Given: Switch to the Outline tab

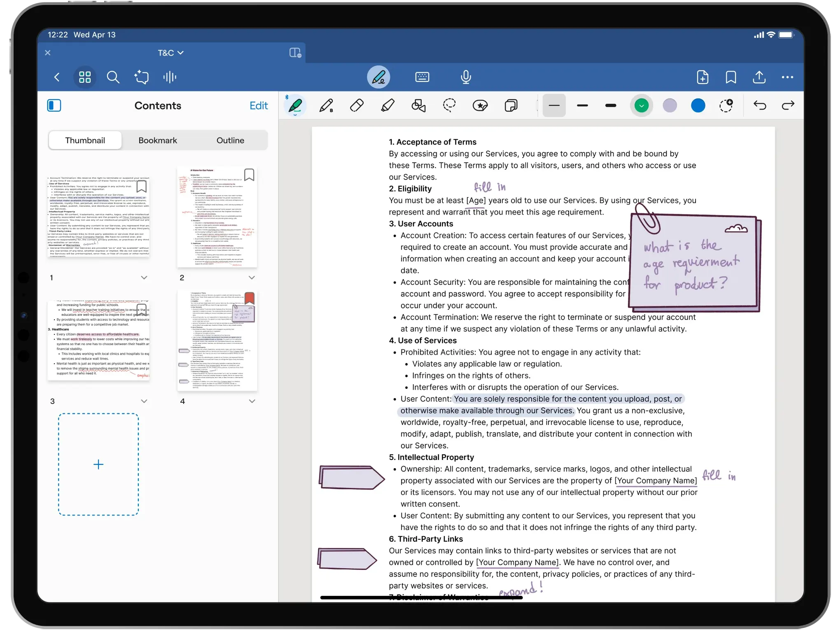Looking at the screenshot, I should tap(230, 140).
